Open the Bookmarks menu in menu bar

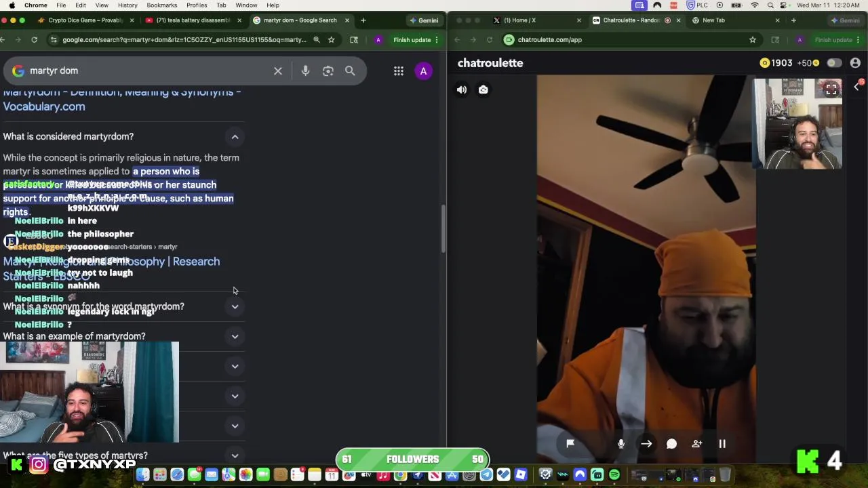tap(162, 5)
